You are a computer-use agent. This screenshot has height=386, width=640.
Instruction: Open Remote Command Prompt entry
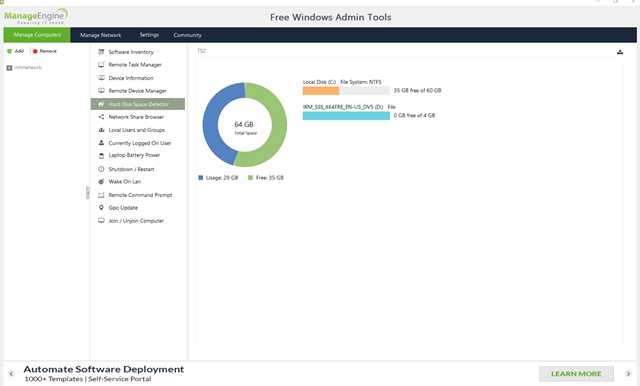[x=140, y=195]
